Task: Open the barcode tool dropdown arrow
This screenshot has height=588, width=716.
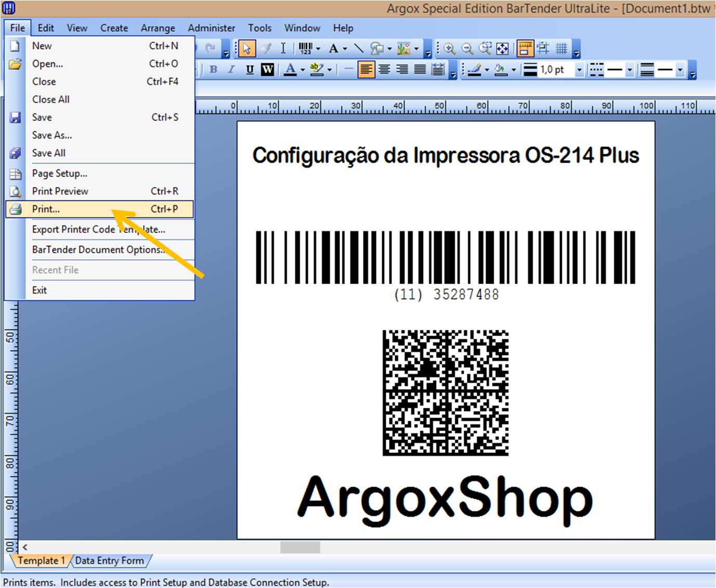Action: point(318,49)
